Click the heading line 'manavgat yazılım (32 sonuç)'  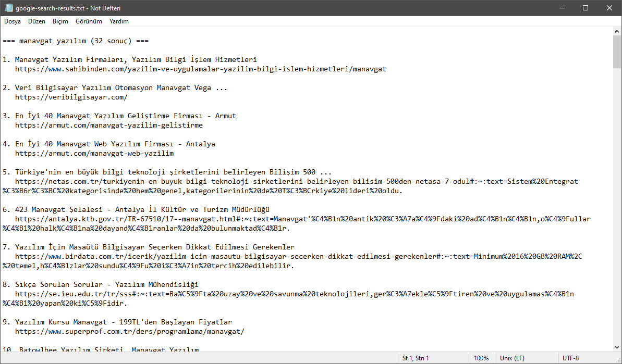(76, 41)
